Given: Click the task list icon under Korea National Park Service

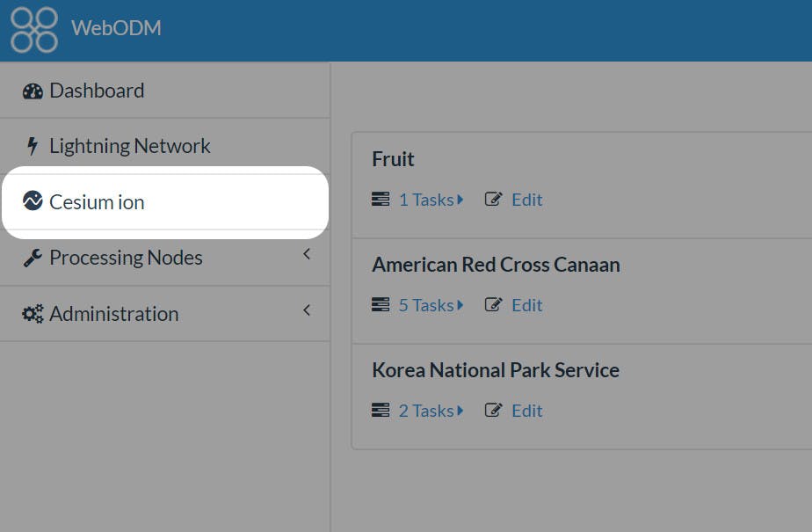Looking at the screenshot, I should (x=381, y=410).
